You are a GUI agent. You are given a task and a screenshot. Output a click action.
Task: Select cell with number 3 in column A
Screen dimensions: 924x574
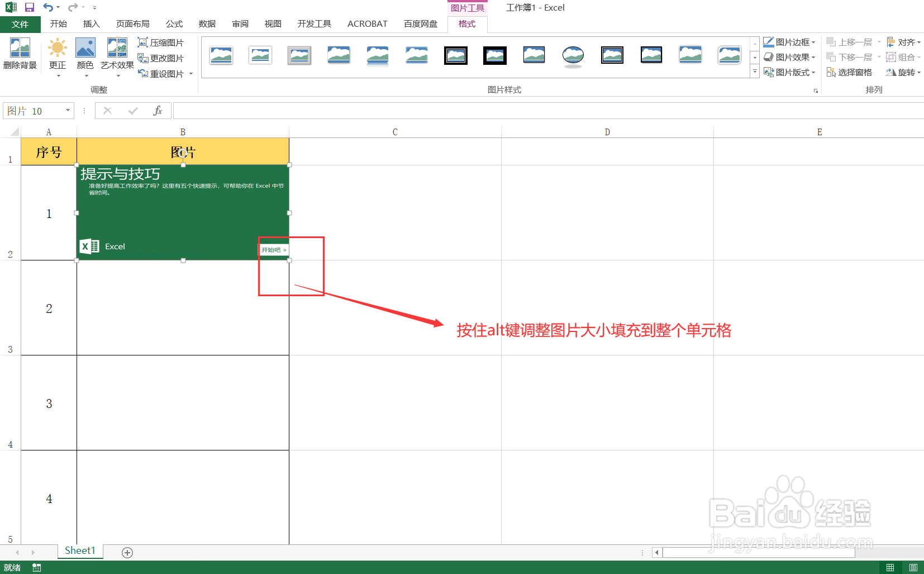click(x=49, y=403)
